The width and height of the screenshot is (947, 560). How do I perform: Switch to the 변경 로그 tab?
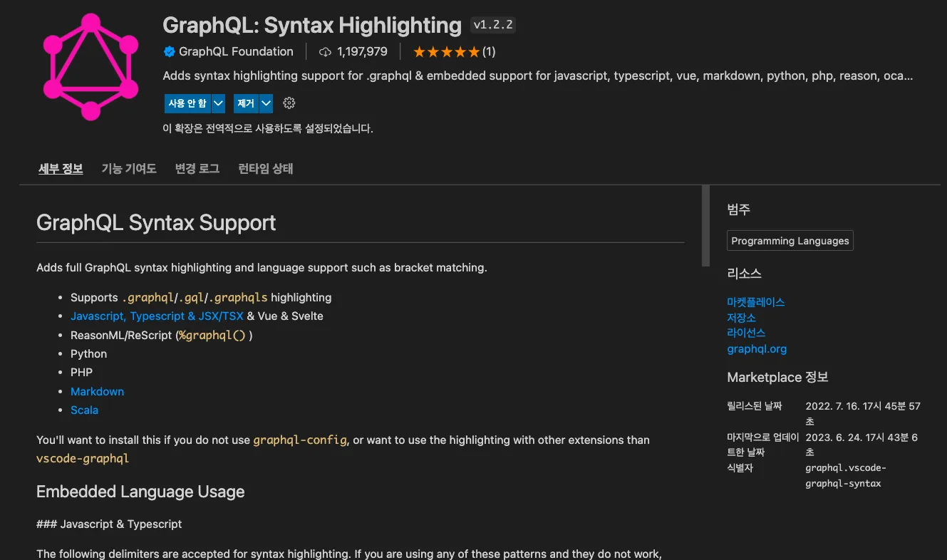[197, 169]
